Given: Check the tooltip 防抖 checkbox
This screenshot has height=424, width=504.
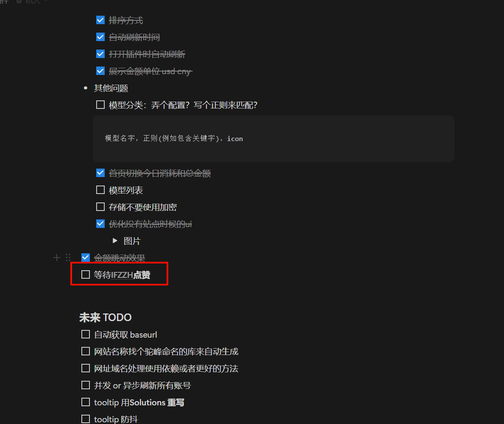Looking at the screenshot, I should coord(86,419).
